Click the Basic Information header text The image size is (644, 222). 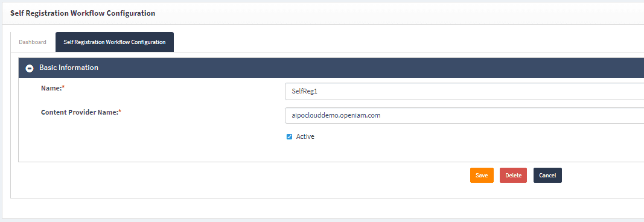point(69,68)
